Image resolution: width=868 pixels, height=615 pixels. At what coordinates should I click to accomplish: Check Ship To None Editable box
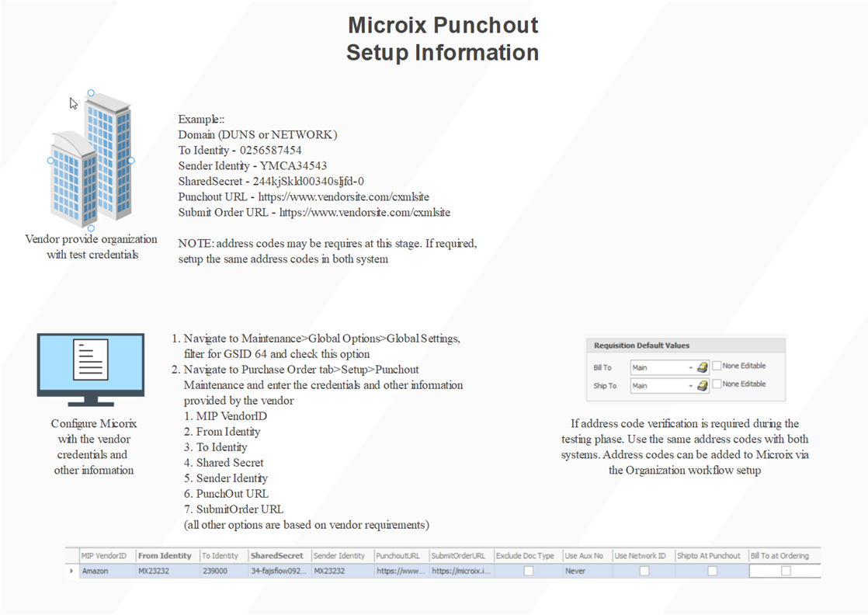pos(717,384)
